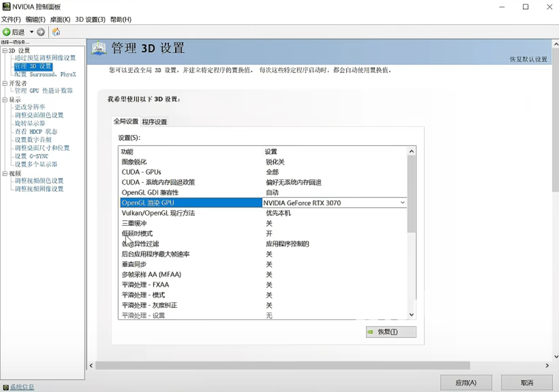This screenshot has width=559, height=392.
Task: Click the Forward arrow icon in toolbar
Action: [x=41, y=32]
